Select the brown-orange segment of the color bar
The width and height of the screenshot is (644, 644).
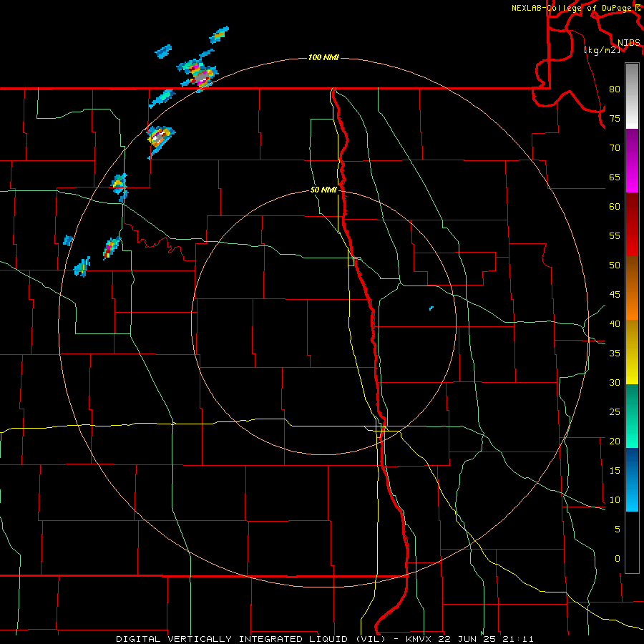(632, 288)
